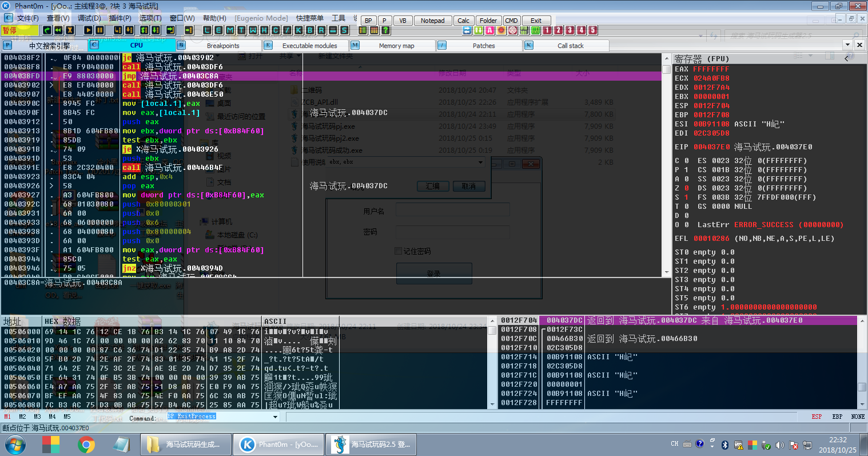
Task: Open the 调试(D) menu
Action: (89, 18)
